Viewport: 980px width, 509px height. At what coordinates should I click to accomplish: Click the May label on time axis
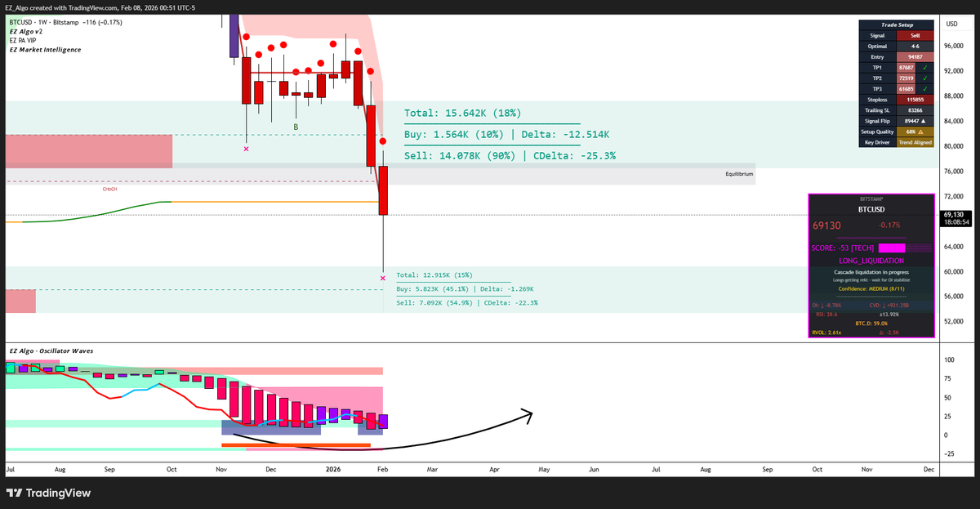(x=544, y=470)
